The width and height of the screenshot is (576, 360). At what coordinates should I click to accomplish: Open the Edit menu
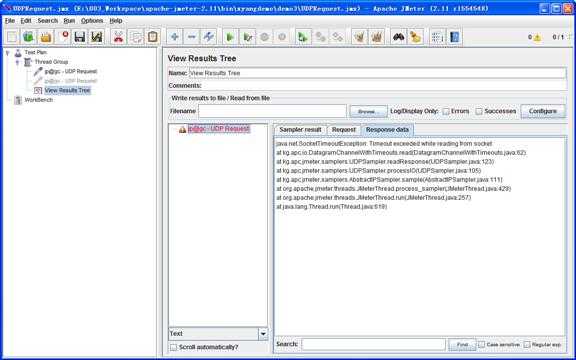pyautogui.click(x=26, y=21)
